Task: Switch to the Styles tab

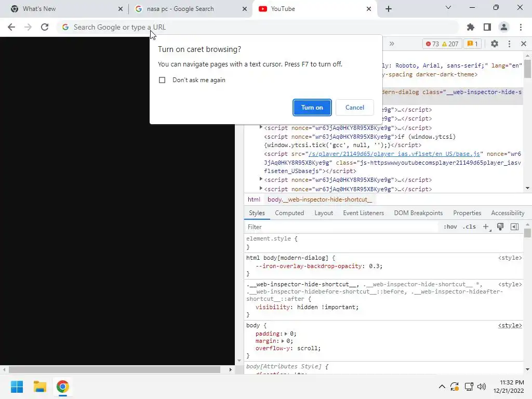Action: [257, 213]
